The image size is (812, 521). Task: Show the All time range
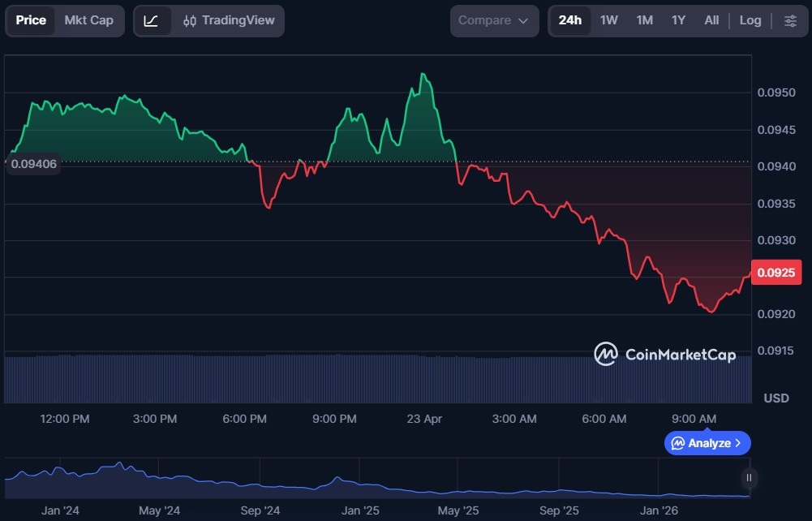(711, 21)
